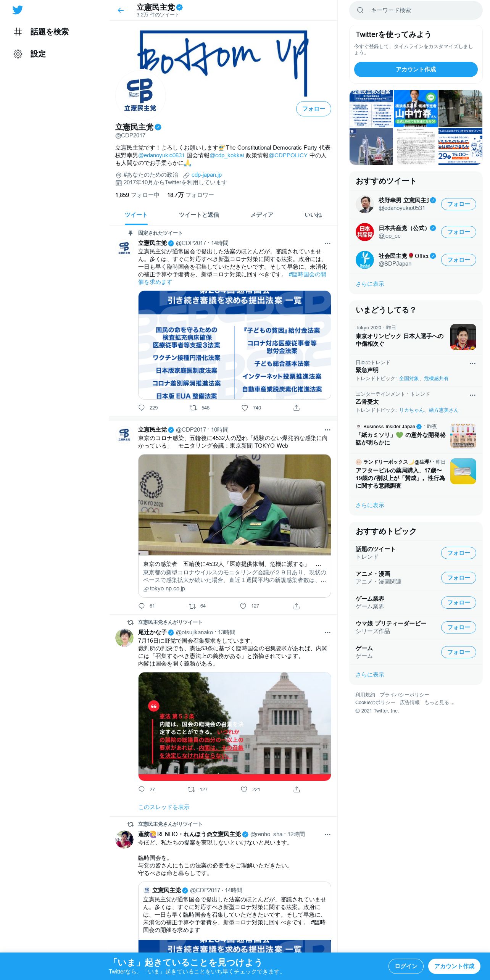
Task: Switch to メディア tab
Action: [x=262, y=215]
